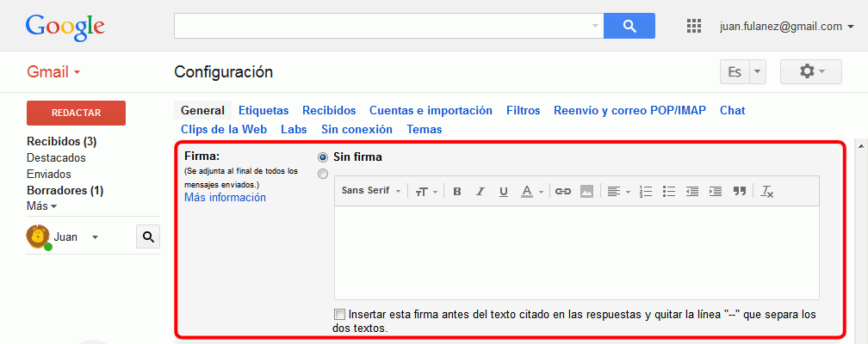The height and width of the screenshot is (344, 868).
Task: Open the Recibidos (3) inbox
Action: [61, 142]
